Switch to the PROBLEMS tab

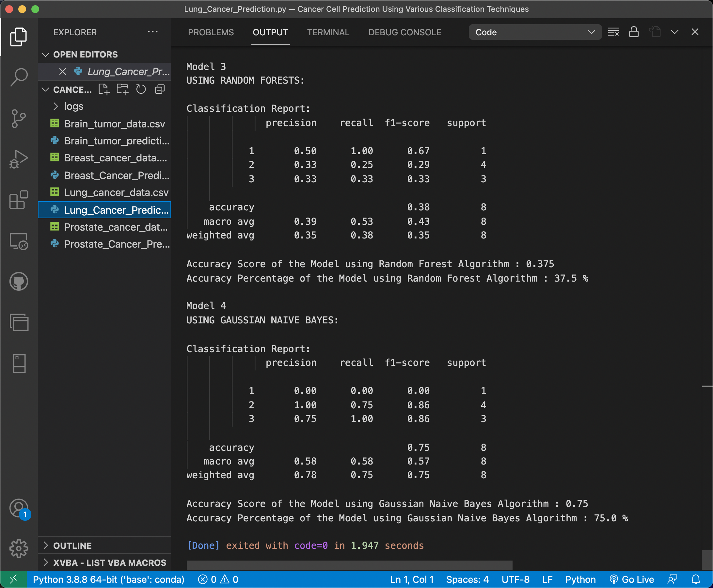coord(211,32)
